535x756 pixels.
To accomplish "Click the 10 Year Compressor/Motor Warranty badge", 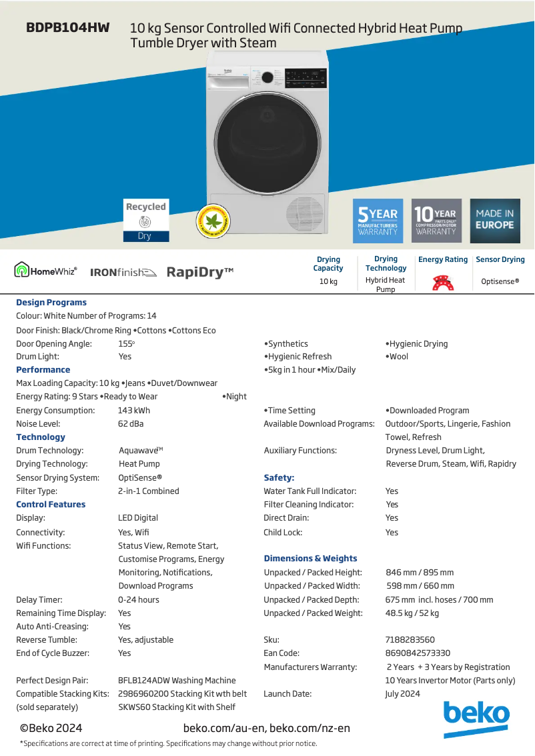I will click(x=436, y=221).
